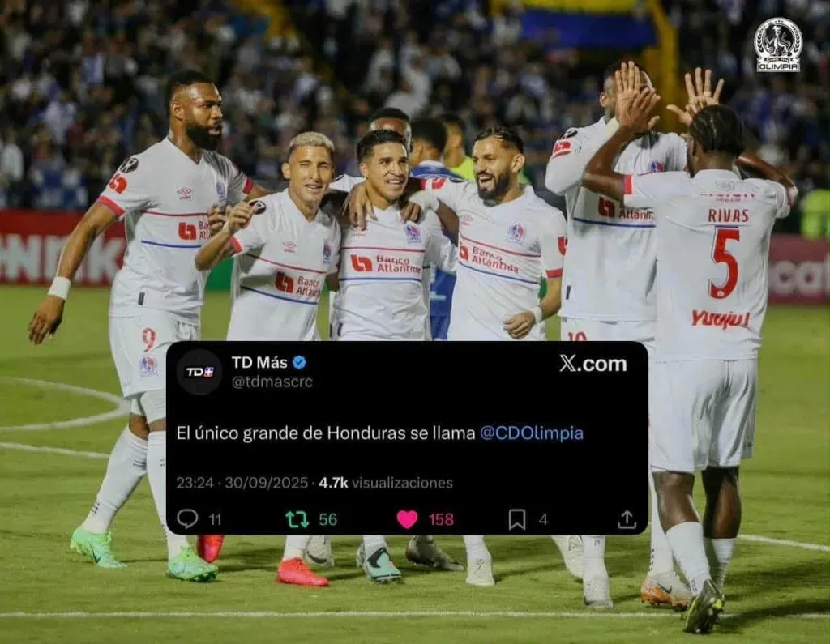
Task: Click the X.com logo text
Action: click(x=593, y=364)
